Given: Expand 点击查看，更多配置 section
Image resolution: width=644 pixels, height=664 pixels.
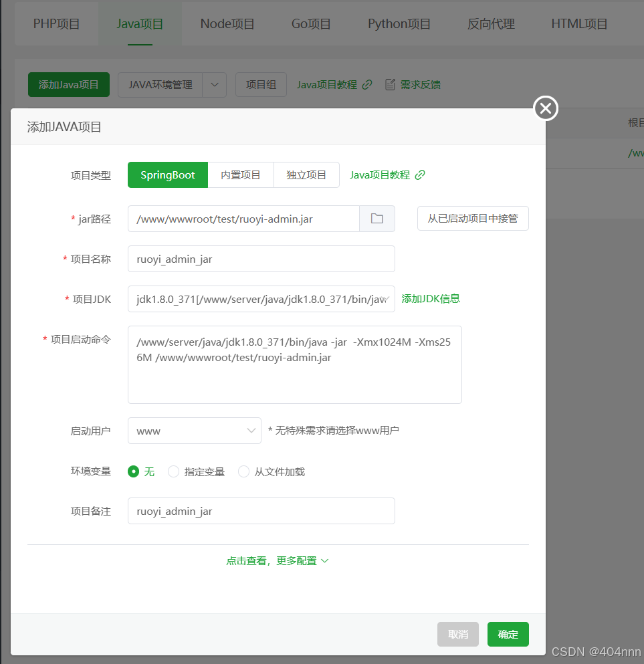Looking at the screenshot, I should point(278,560).
